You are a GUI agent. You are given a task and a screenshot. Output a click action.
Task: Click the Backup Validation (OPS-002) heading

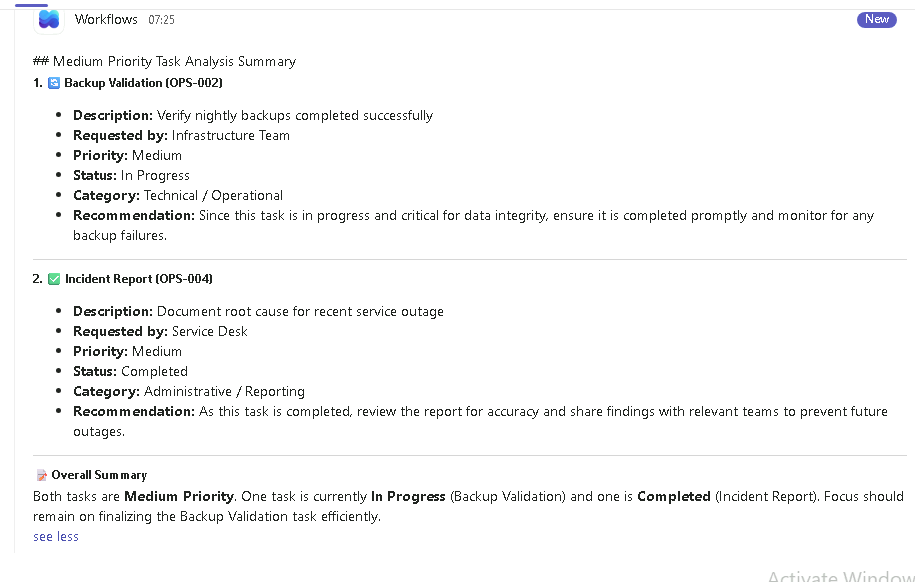144,83
